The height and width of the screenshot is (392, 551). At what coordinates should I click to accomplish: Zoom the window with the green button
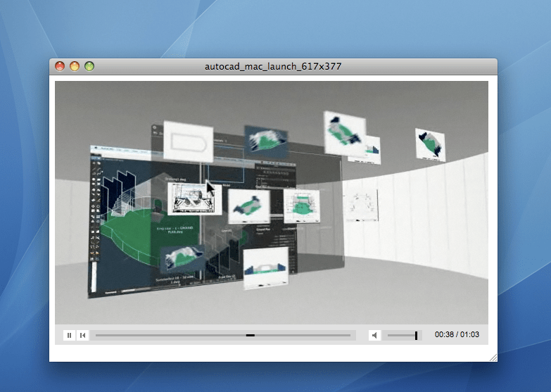(89, 66)
